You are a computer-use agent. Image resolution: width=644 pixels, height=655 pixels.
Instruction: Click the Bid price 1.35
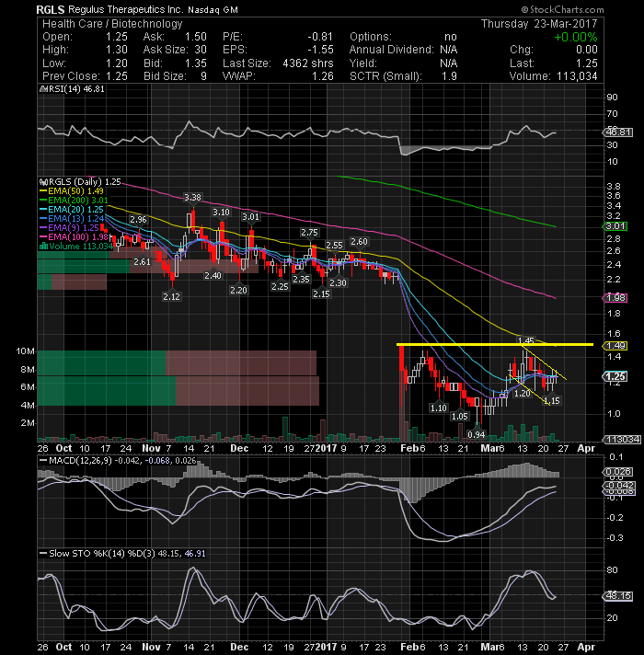[x=195, y=63]
